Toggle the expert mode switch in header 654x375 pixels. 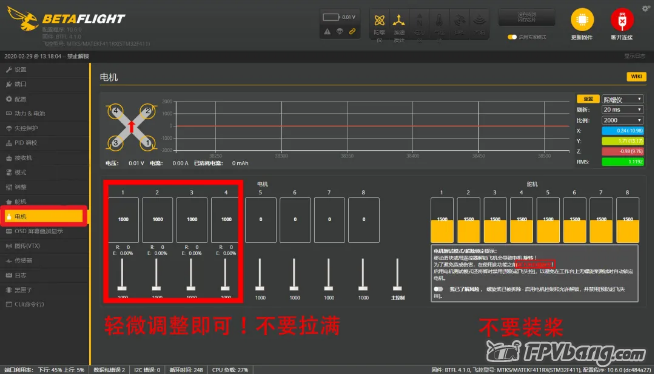click(x=512, y=37)
